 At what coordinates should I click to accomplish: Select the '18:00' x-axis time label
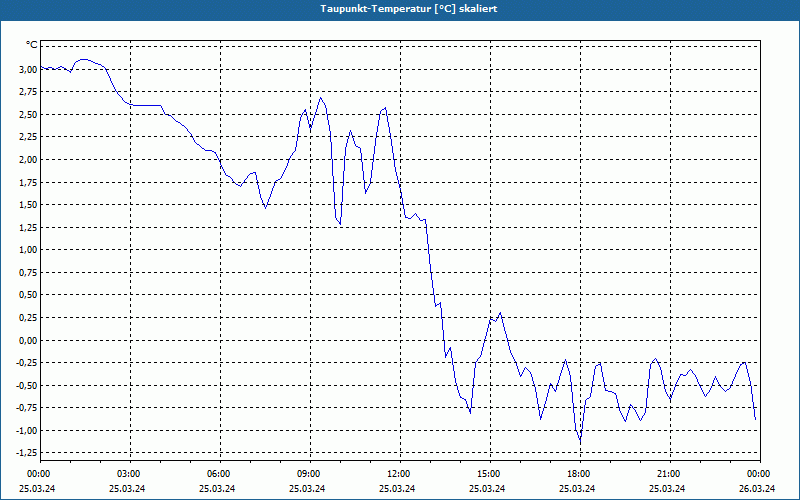[578, 474]
